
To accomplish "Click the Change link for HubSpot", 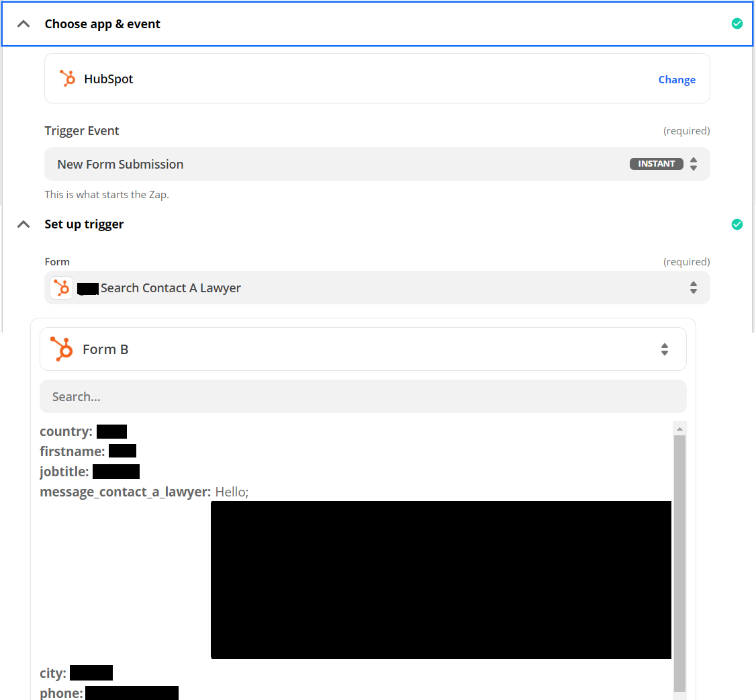I will [676, 79].
